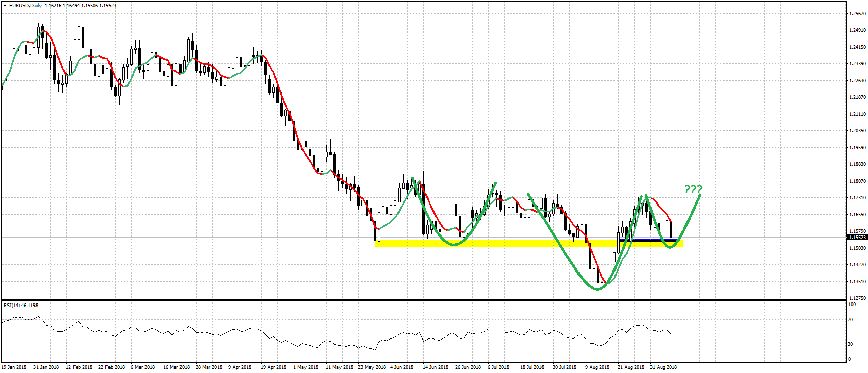
Task: Click the 6 Mar 2018 date label
Action: (143, 367)
